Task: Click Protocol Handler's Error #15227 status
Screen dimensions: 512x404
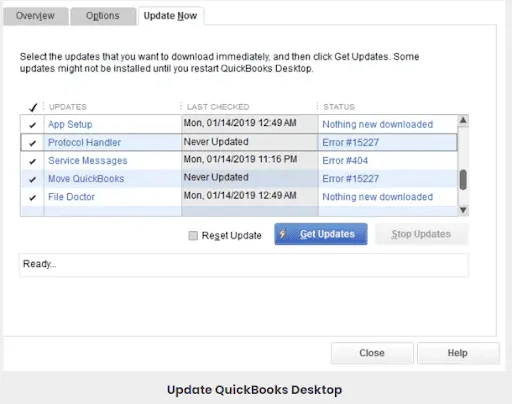Action: [351, 142]
